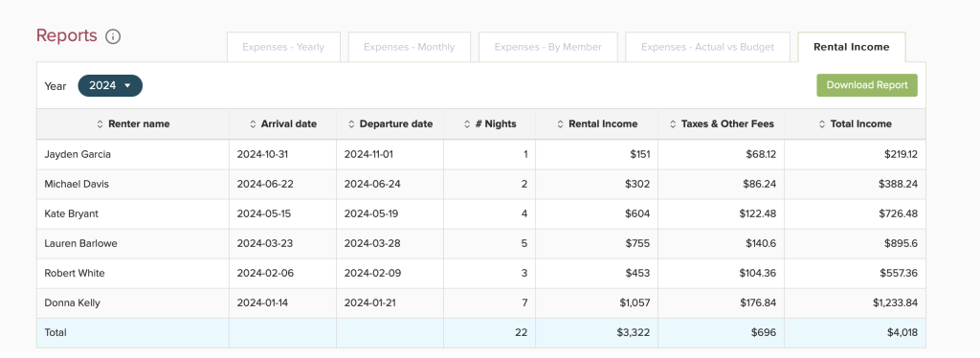The height and width of the screenshot is (358, 980).
Task: Click the Total row at table bottom
Action: [x=480, y=333]
